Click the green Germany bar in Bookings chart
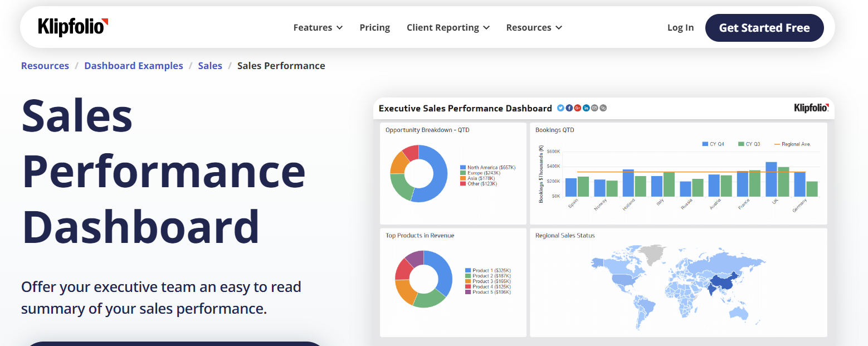Viewport: 868px width, 346px height. click(x=812, y=189)
